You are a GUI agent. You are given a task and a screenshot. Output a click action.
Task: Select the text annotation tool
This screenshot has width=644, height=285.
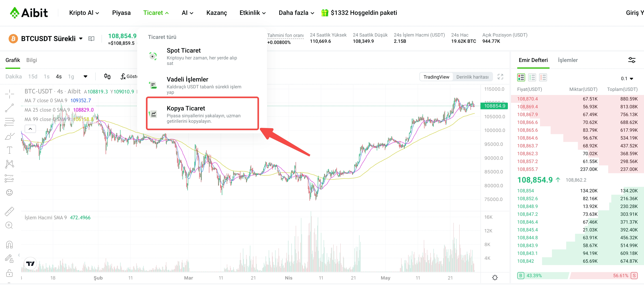[10, 150]
